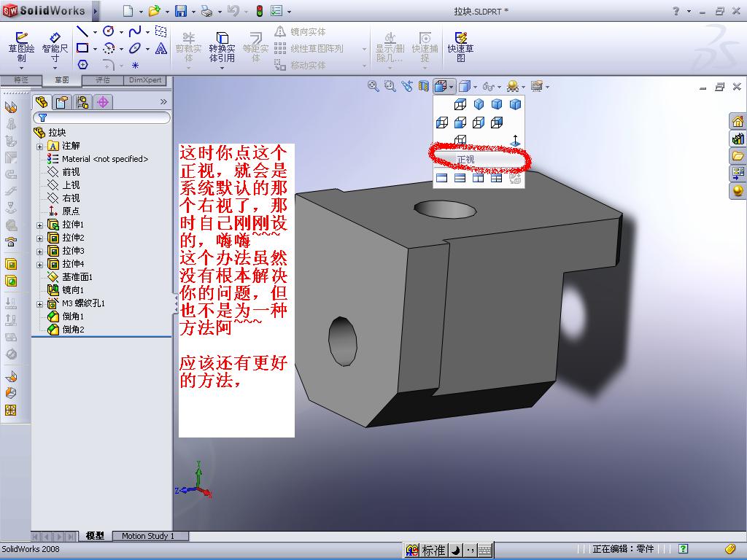Click the Sketch (草图绘制) tool
The width and height of the screenshot is (747, 560).
tap(21, 47)
